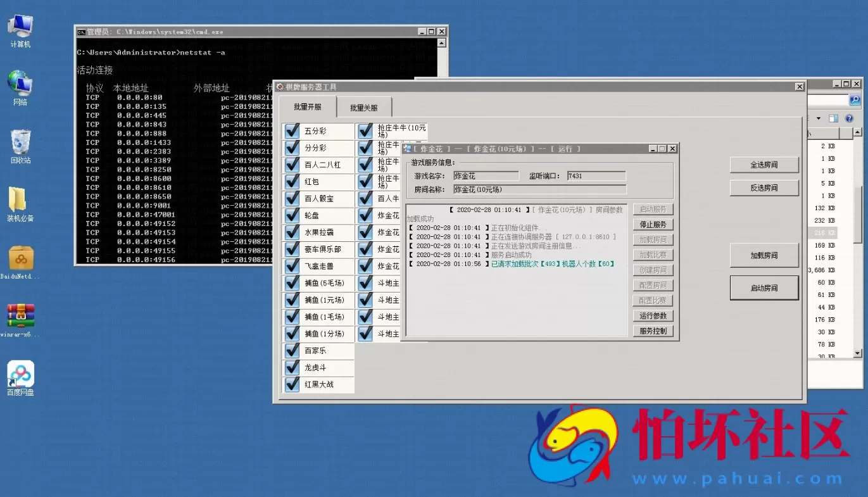Screen dimensions: 868x497
Task: Switch to the 批量关服 tab
Action: pyautogui.click(x=364, y=108)
